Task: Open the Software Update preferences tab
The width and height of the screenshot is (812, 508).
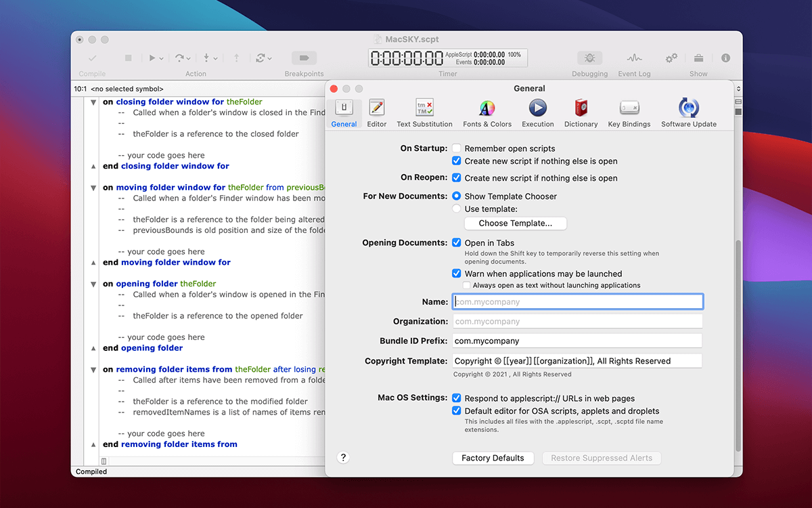Action: pyautogui.click(x=689, y=114)
